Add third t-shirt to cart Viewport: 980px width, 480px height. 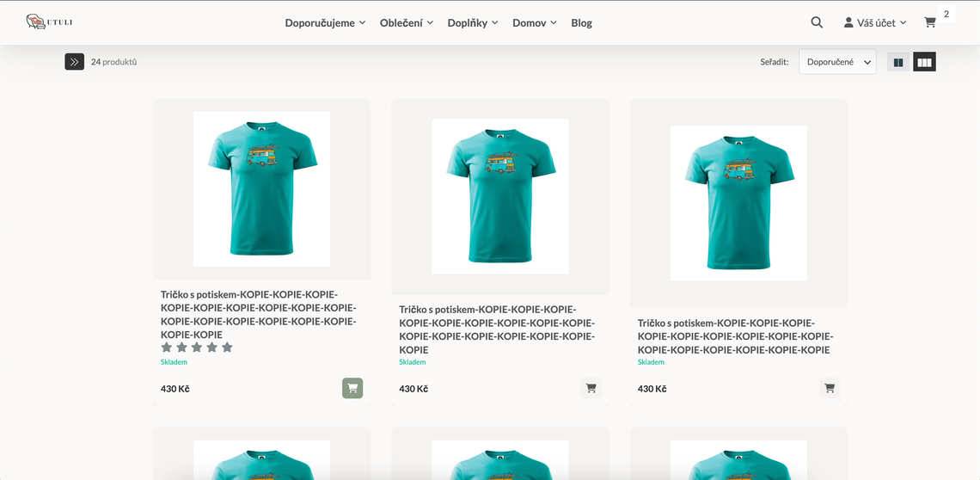[829, 389]
